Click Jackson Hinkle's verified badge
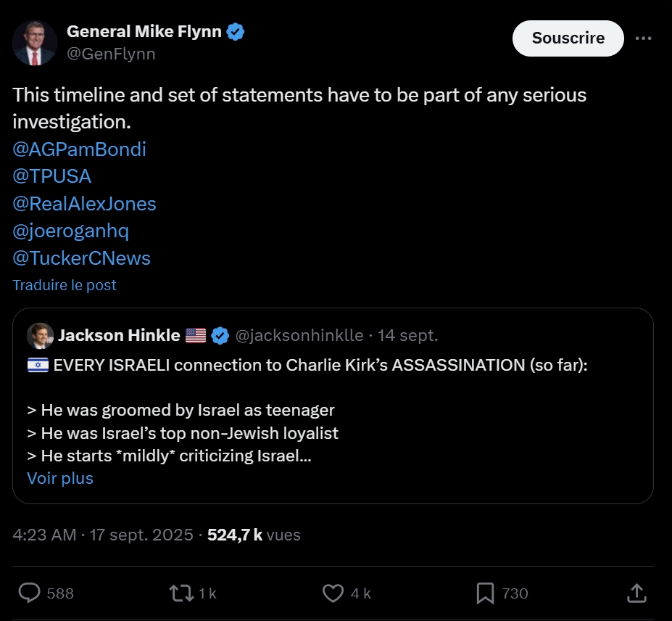Screen dimensions: 672x621 [220, 335]
